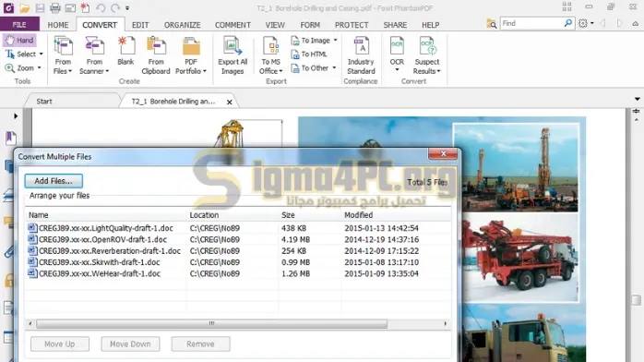Click the Remove button

tap(200, 344)
